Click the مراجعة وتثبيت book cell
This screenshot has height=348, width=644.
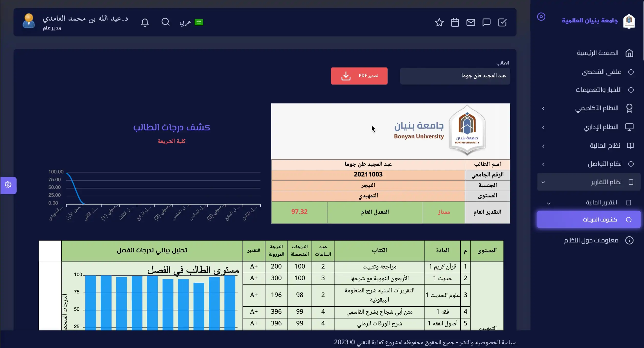coord(379,267)
